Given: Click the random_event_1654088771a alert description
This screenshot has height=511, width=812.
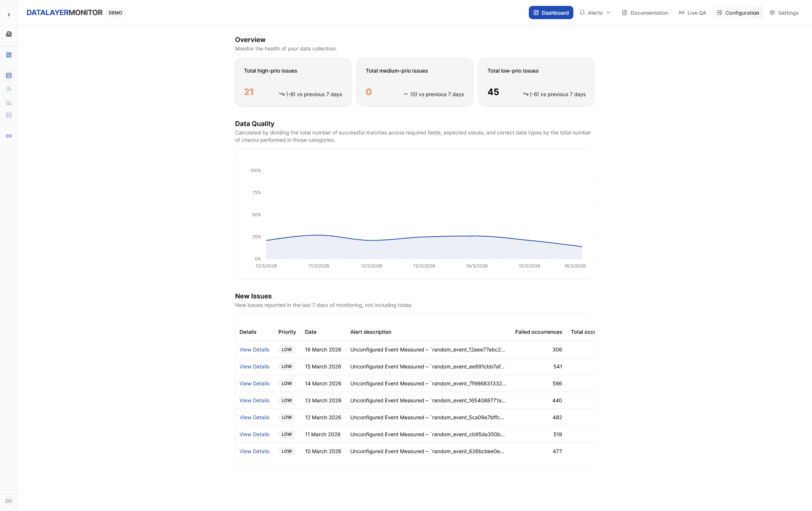Looking at the screenshot, I should point(428,400).
